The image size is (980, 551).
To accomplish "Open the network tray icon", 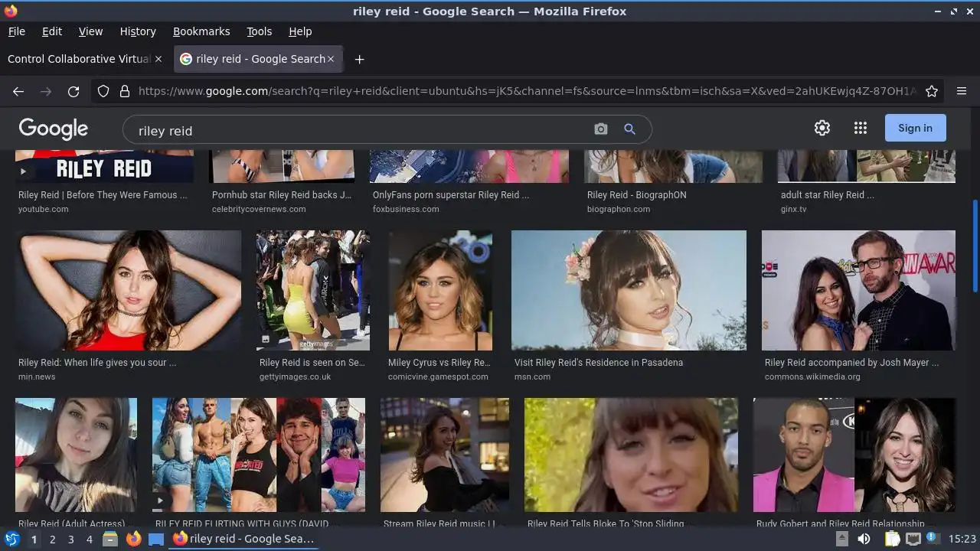I will tap(913, 539).
